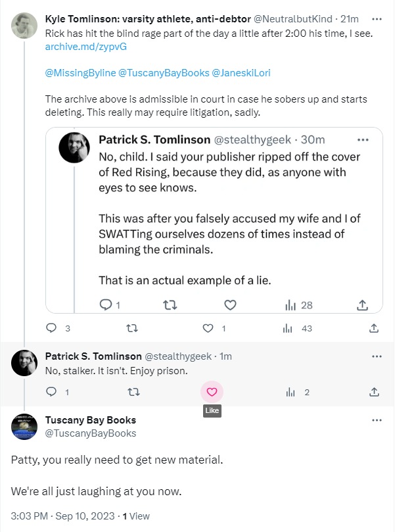View analytics showing 43 views

pos(289,327)
